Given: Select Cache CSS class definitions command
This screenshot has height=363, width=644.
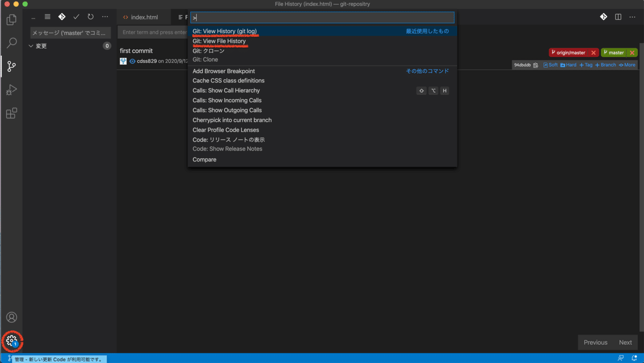Looking at the screenshot, I should click(x=322, y=80).
